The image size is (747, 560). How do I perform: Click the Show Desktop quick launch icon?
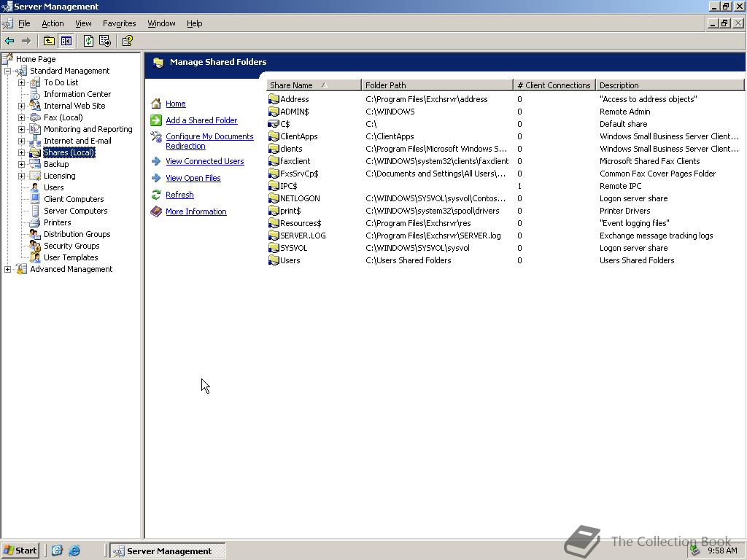click(x=57, y=551)
